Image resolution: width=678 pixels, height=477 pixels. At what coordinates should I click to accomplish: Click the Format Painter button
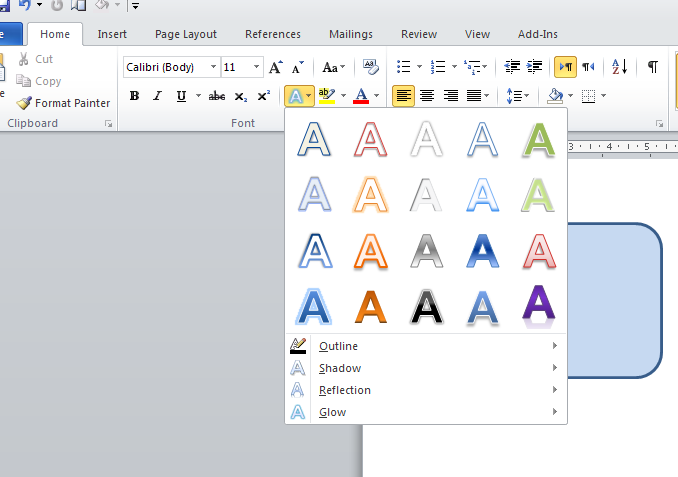pyautogui.click(x=64, y=103)
